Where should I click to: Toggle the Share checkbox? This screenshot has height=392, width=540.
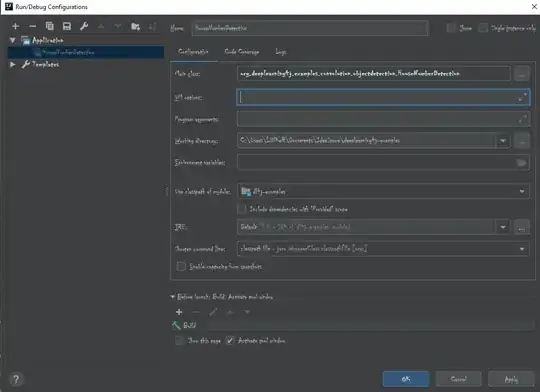(451, 28)
